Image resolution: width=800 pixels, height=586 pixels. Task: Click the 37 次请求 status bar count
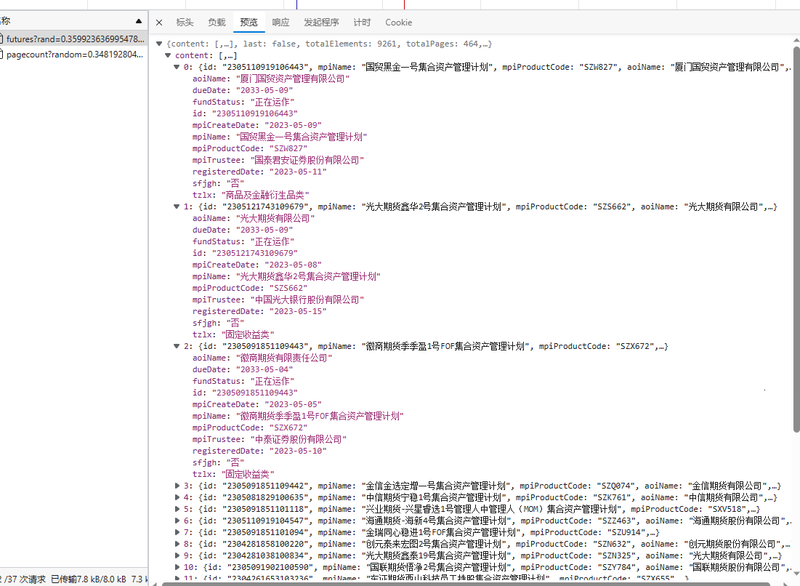click(22, 579)
